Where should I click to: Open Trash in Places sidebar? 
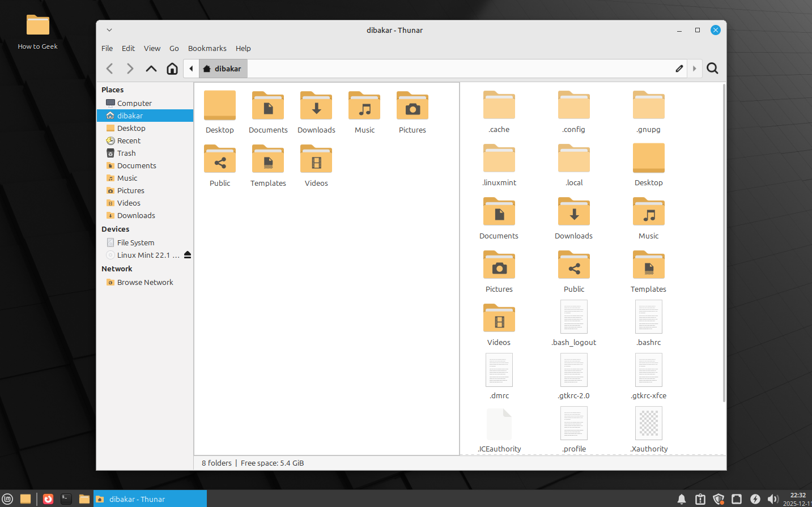(126, 154)
